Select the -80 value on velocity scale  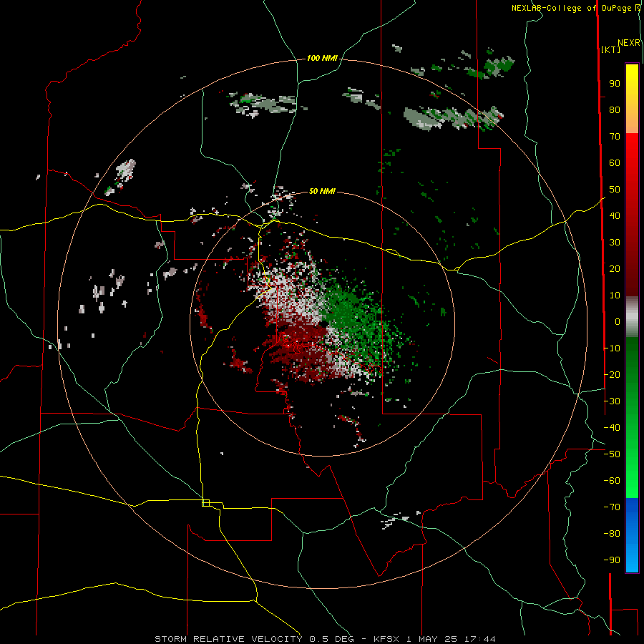click(612, 534)
